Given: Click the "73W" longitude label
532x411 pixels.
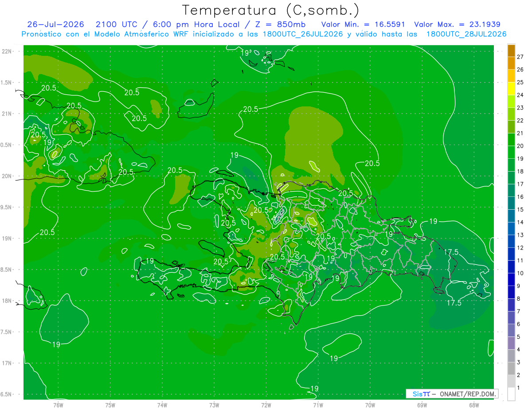Looking at the screenshot, I should (x=214, y=405).
